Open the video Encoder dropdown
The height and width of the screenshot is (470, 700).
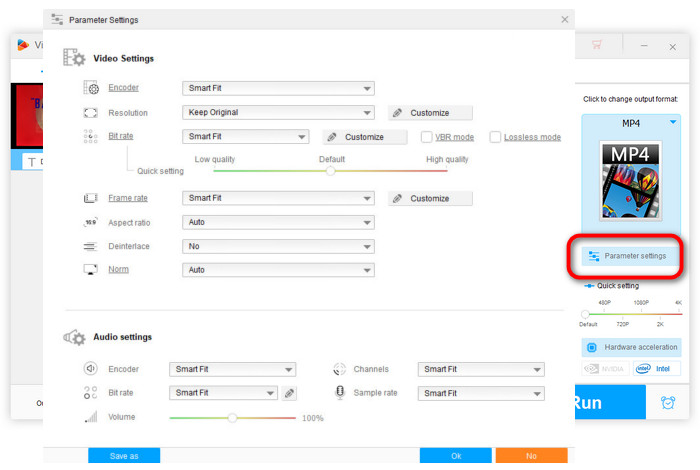pyautogui.click(x=278, y=88)
